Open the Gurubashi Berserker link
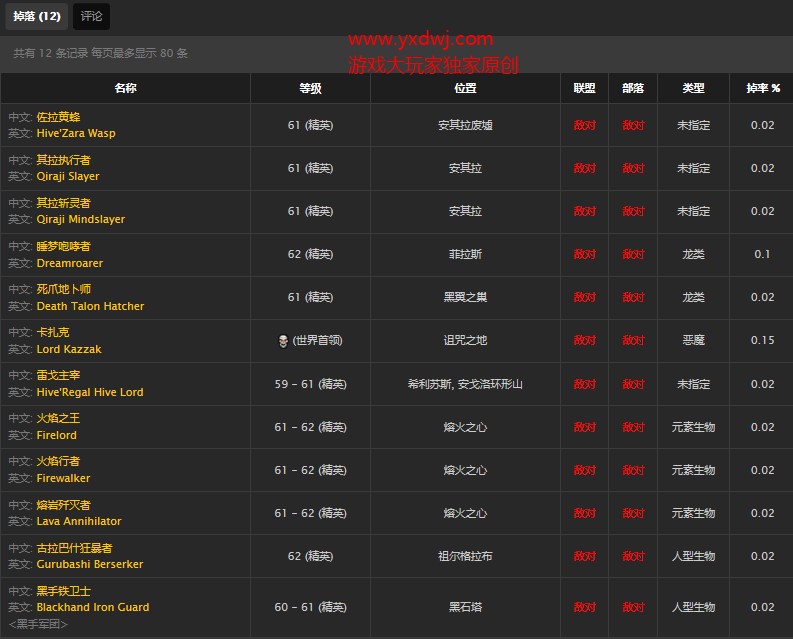Image resolution: width=793 pixels, height=639 pixels. pos(90,564)
